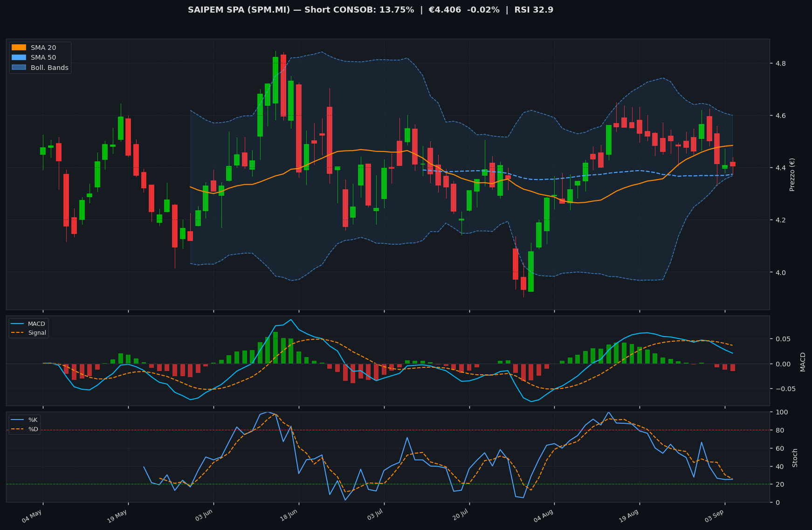Click the MACD vertical axis label
Viewport: 812px width, 530px height.
pyautogui.click(x=803, y=362)
